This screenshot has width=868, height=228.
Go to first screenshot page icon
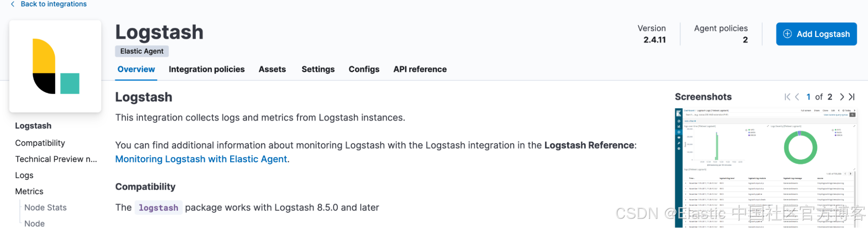point(787,97)
